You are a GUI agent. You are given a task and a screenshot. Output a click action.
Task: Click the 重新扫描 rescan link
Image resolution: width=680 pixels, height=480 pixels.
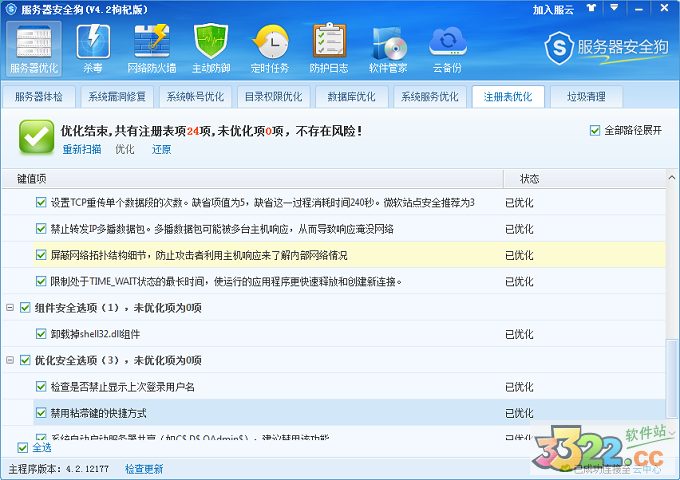[82, 150]
